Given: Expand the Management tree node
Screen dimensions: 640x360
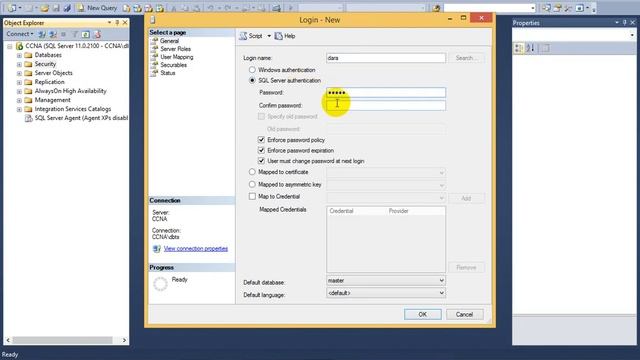Looking at the screenshot, I should click(x=19, y=100).
